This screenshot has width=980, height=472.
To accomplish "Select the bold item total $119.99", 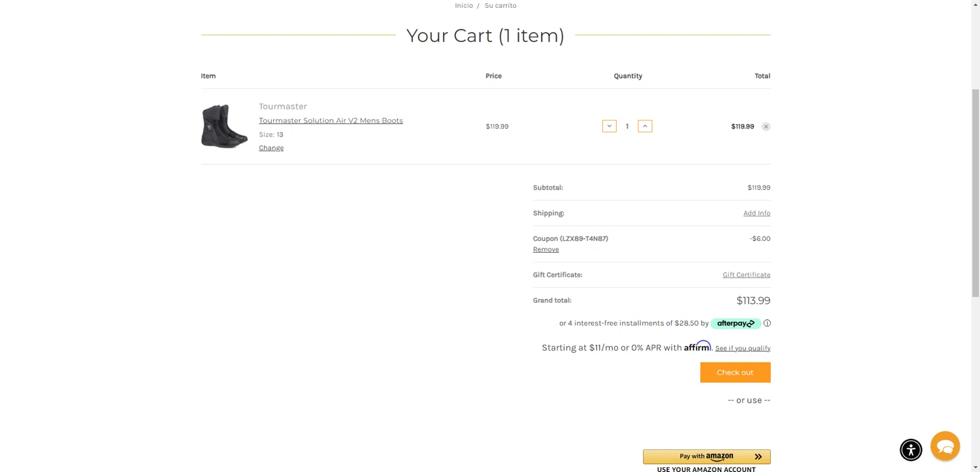I will click(x=742, y=127).
